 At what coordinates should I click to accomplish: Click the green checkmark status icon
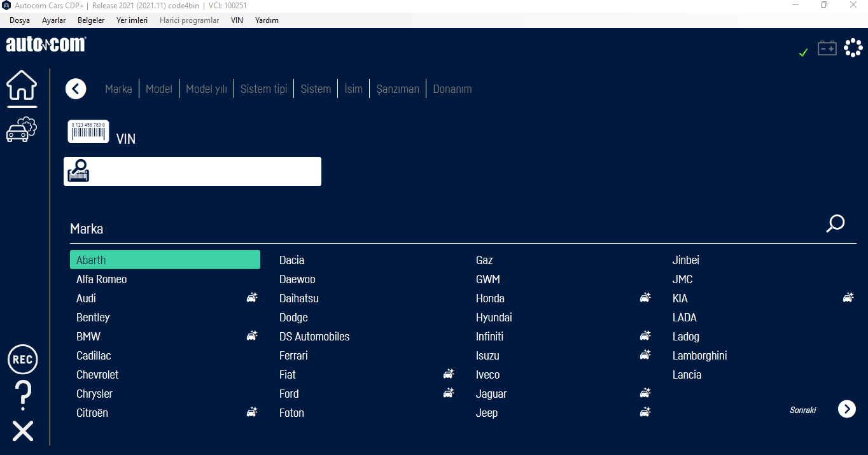coord(803,52)
